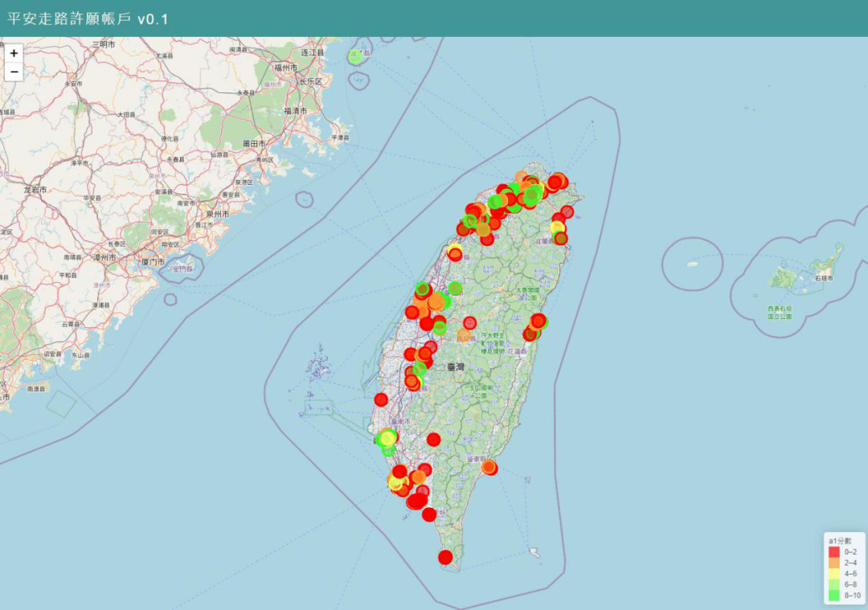Click the legend label 0–2
The width and height of the screenshot is (868, 610).
pyautogui.click(x=850, y=552)
